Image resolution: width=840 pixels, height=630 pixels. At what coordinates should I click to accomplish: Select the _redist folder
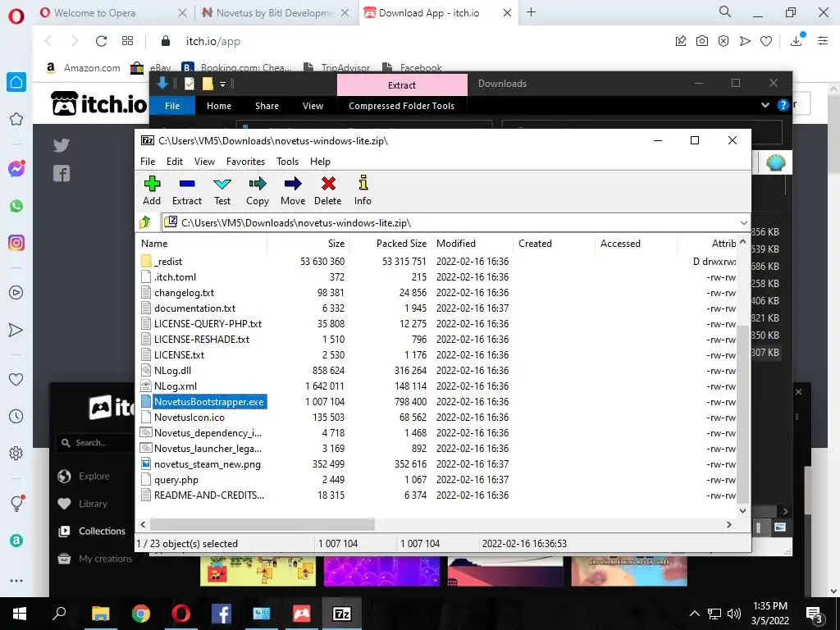coord(168,262)
